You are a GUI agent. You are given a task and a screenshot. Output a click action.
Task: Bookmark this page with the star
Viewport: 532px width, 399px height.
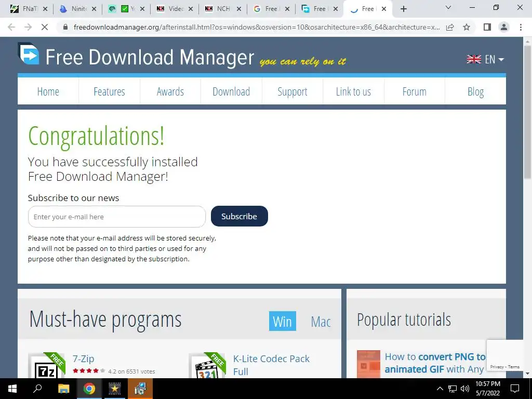(x=467, y=27)
